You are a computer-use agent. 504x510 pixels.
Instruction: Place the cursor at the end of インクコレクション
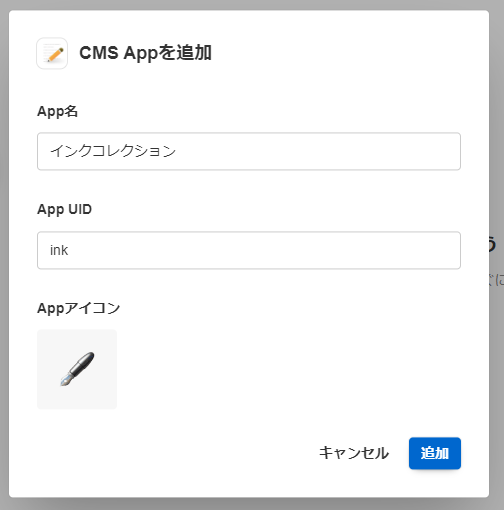click(x=177, y=151)
